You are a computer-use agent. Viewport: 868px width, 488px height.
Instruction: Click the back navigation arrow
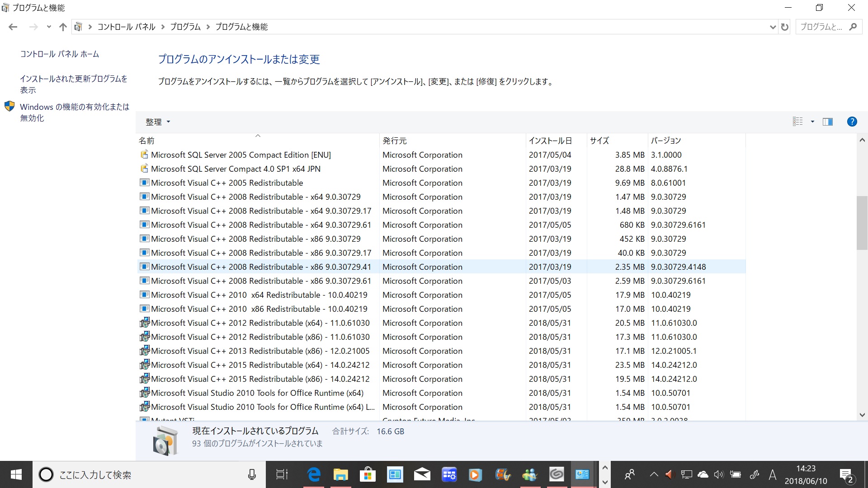click(x=13, y=27)
